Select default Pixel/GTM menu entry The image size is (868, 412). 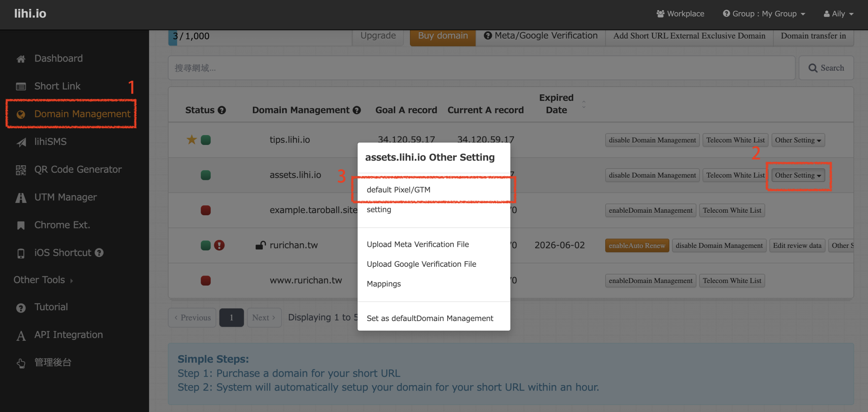[x=399, y=190]
